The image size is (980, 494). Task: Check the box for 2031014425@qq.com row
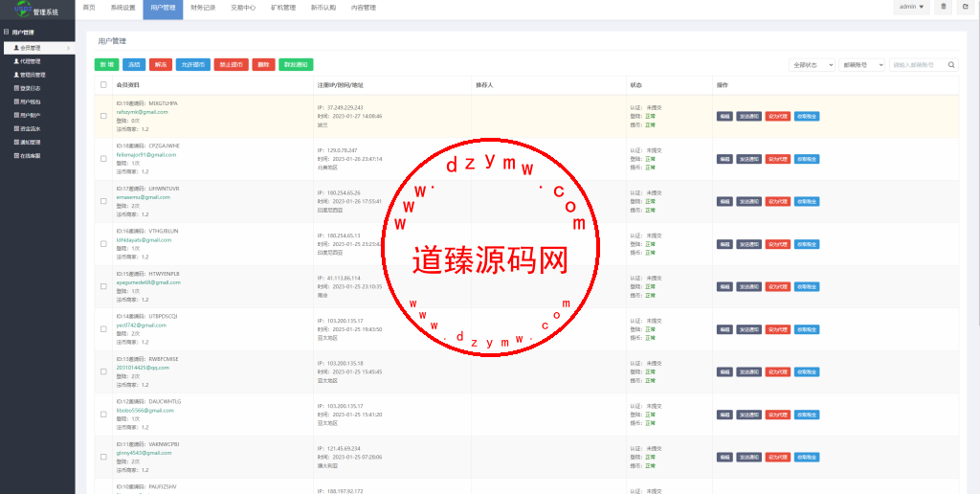coord(103,371)
